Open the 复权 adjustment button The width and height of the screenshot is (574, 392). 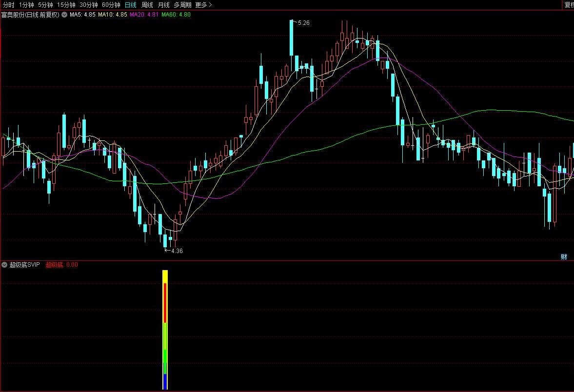[x=569, y=5]
